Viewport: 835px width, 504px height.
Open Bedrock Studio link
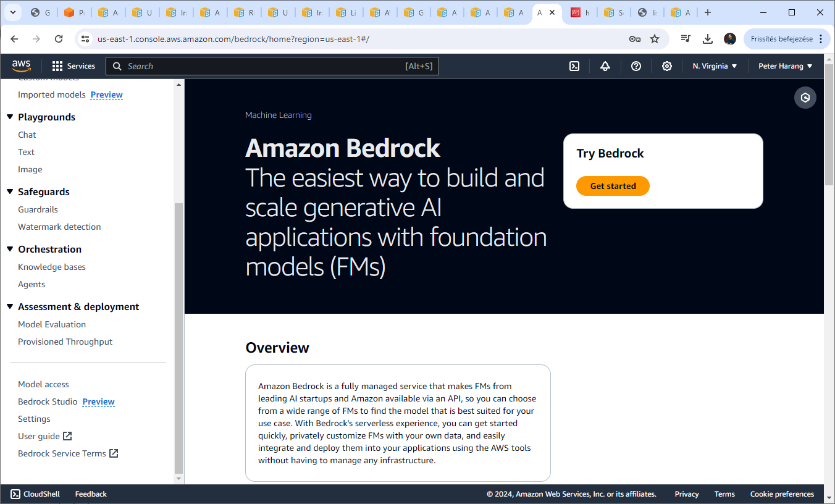point(48,401)
